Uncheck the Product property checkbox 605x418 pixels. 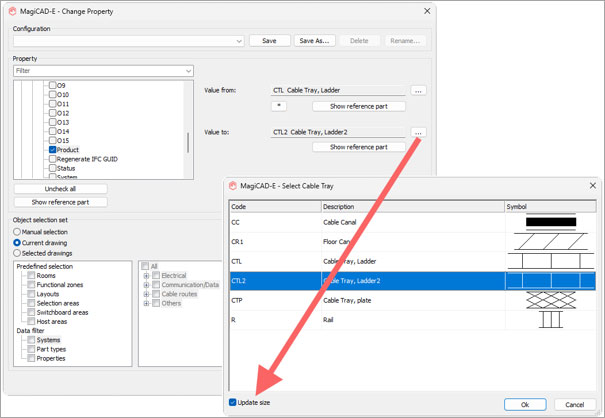(53, 149)
